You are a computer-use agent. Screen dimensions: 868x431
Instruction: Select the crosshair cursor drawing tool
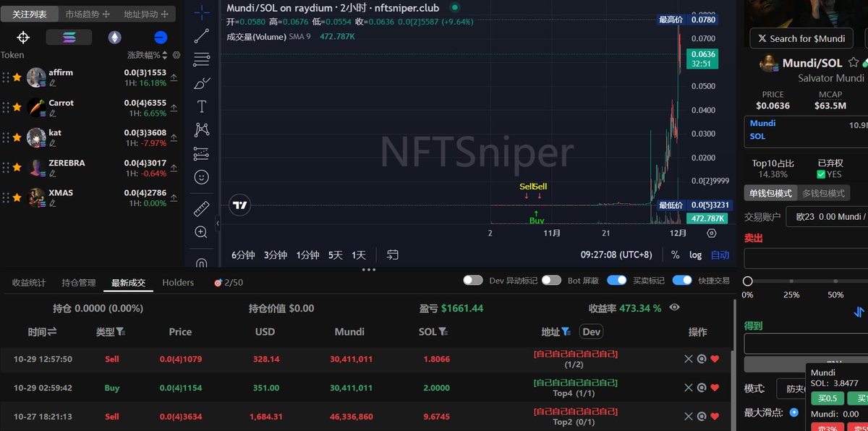pyautogui.click(x=202, y=12)
